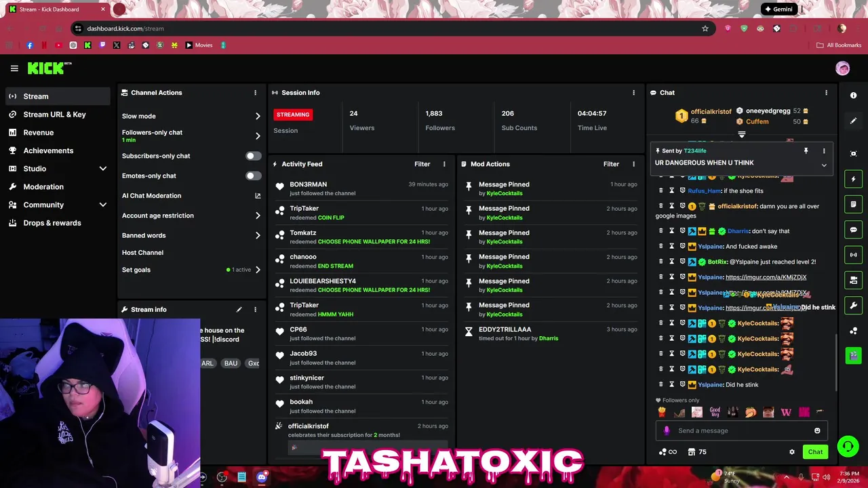The image size is (868, 488).
Task: Expand the Studio sidebar section
Action: (x=103, y=169)
